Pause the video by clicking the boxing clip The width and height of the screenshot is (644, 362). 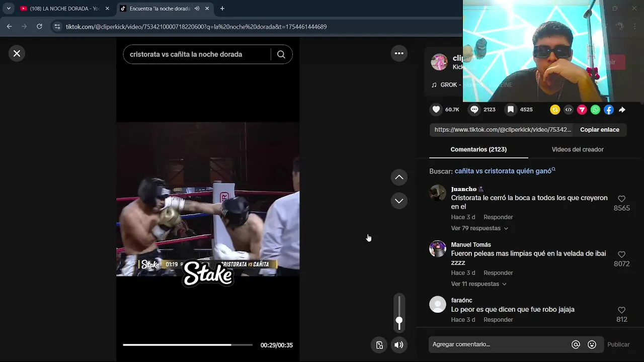click(x=208, y=199)
